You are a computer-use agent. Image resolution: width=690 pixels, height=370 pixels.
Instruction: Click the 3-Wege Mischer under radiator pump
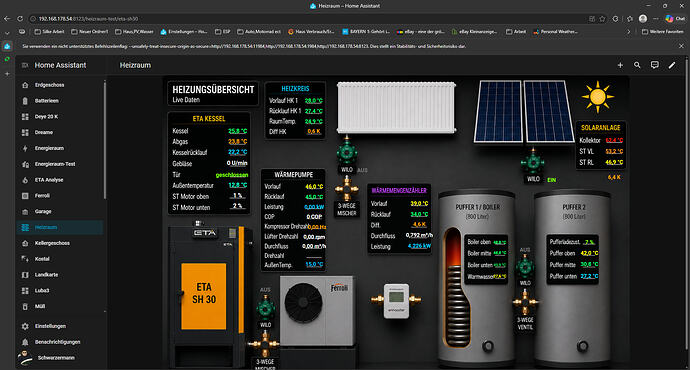click(x=347, y=189)
